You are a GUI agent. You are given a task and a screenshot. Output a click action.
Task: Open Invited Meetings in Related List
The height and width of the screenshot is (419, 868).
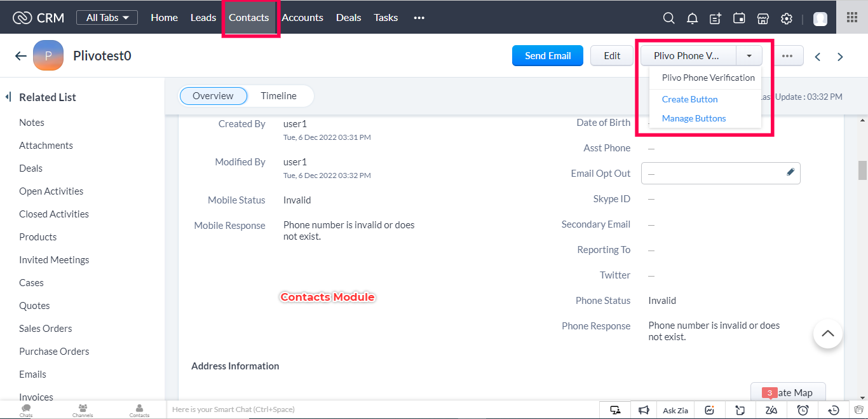coord(54,260)
